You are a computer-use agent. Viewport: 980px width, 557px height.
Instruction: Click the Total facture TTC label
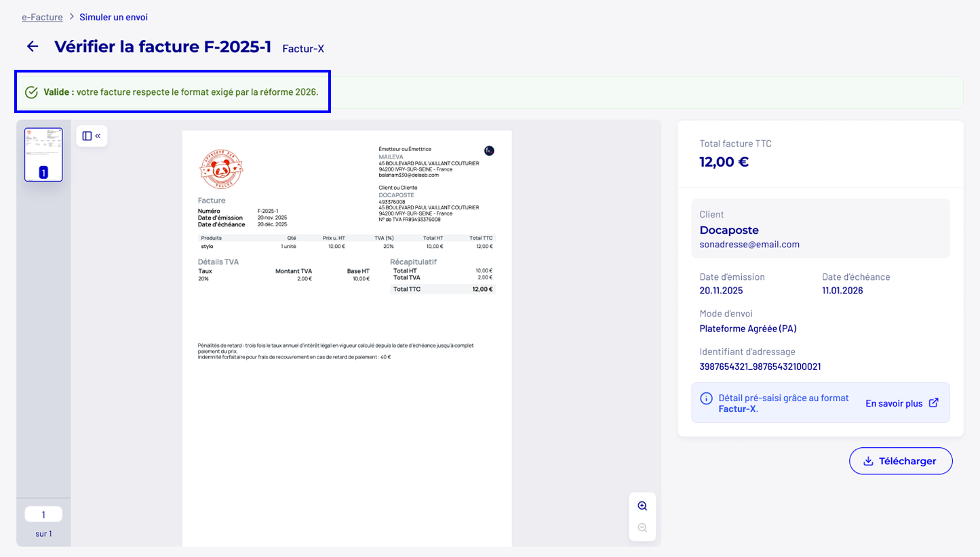point(735,144)
